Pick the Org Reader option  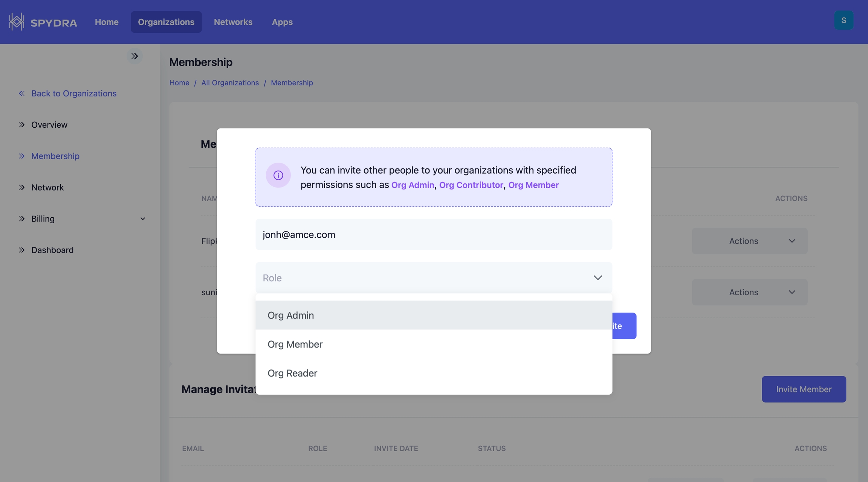[292, 373]
